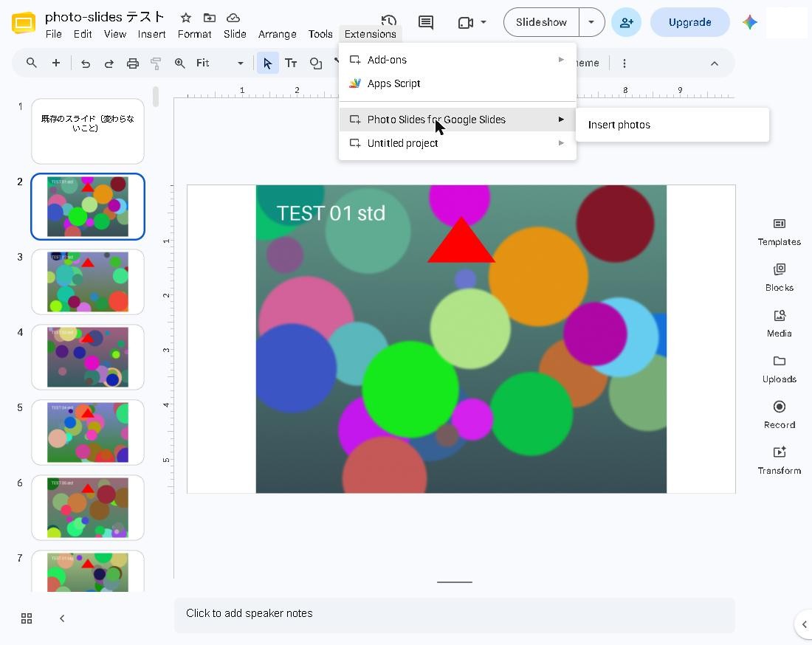Screen dimensions: 812x645
Task: Select slide 6 thumbnail
Action: [88, 508]
